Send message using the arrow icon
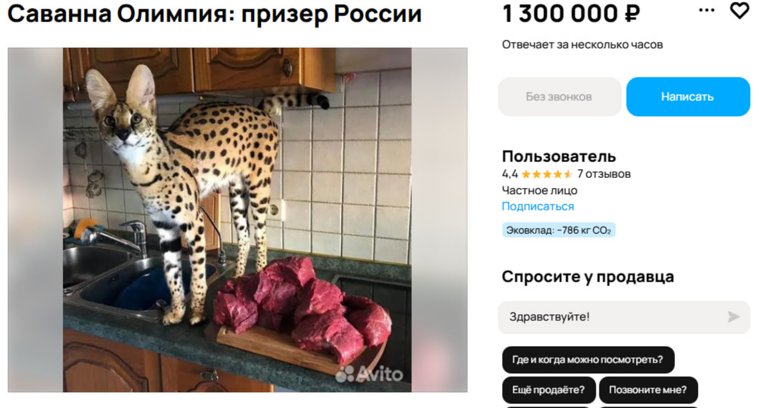 pos(733,317)
